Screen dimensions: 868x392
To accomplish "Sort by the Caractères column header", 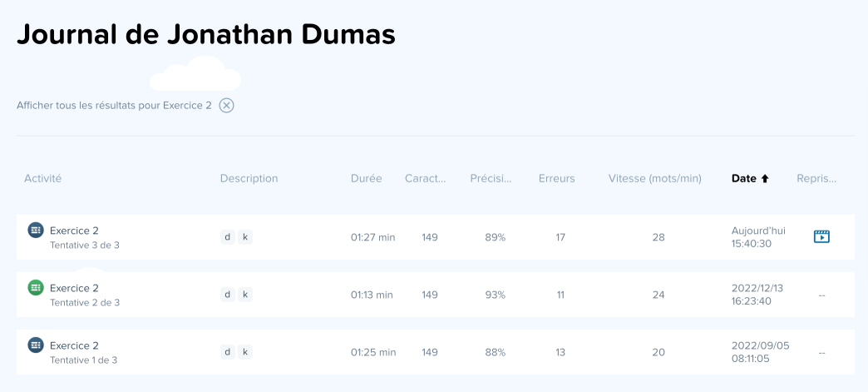I will [x=425, y=178].
